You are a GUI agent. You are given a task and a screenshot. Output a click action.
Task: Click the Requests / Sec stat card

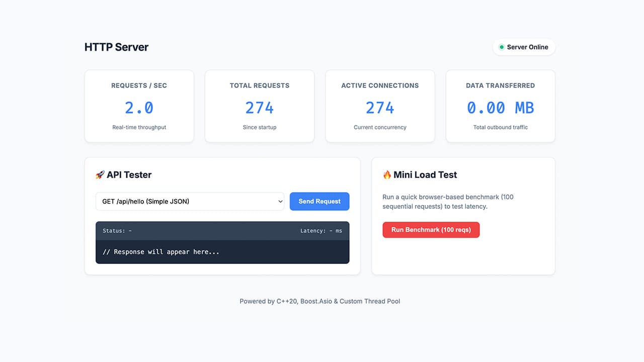[x=139, y=106]
